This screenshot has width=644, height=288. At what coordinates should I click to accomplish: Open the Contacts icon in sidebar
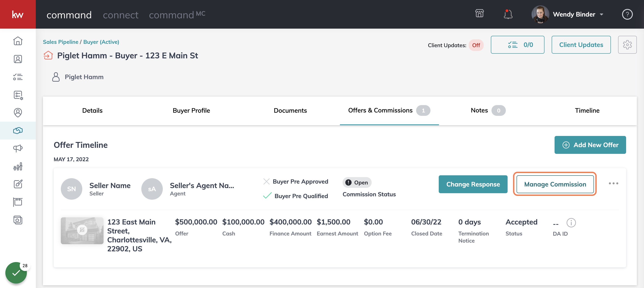pyautogui.click(x=18, y=59)
